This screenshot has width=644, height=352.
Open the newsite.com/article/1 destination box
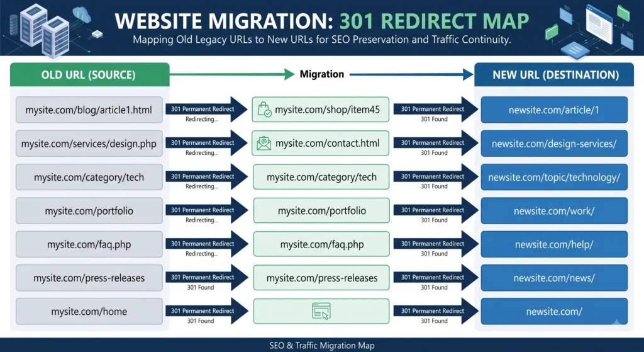pyautogui.click(x=554, y=110)
